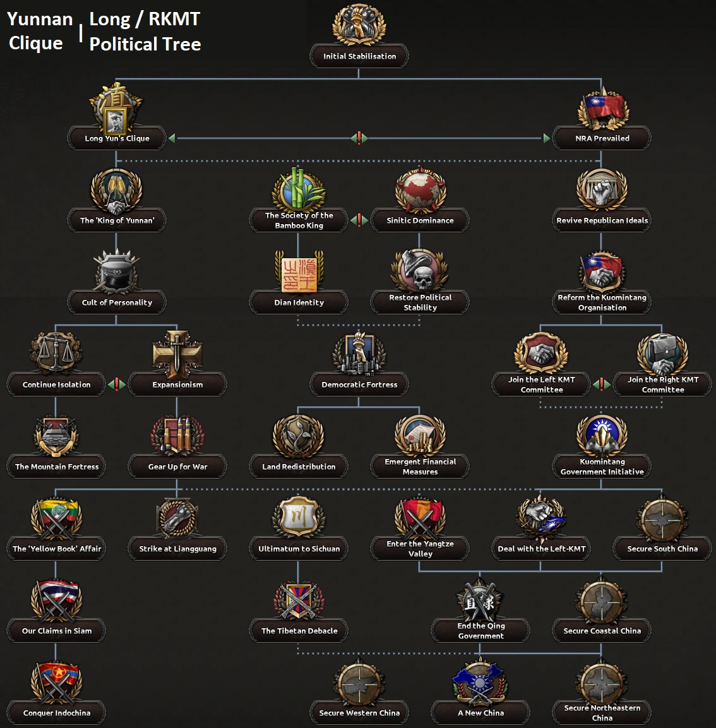716x728 pixels.
Task: Click exclusivity marker between Bamboo King and Sinitic Dominance
Action: [x=359, y=220]
